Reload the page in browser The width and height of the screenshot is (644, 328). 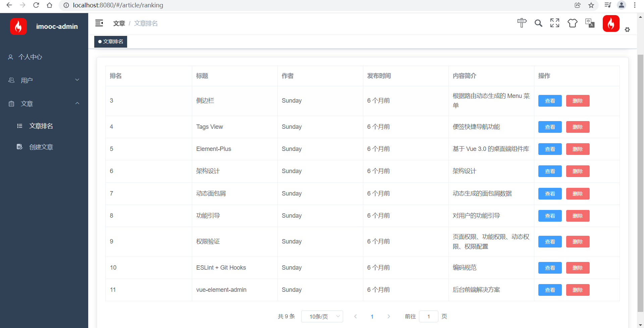[36, 5]
